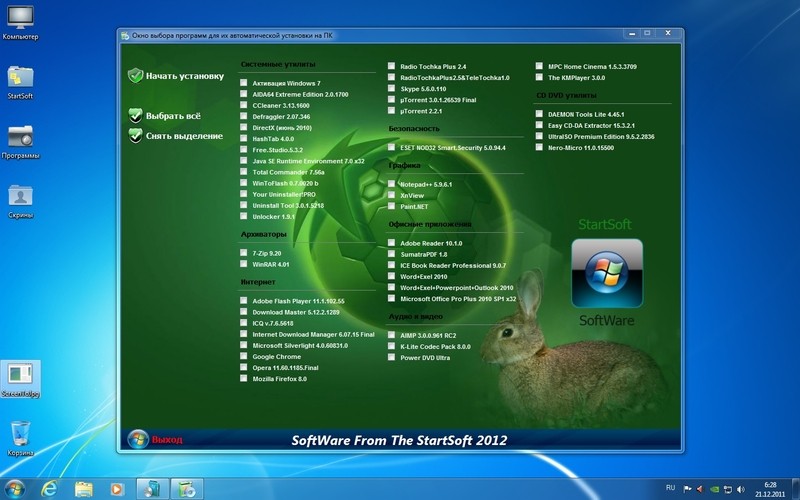Click the green shield beside Начать установку

(x=135, y=76)
